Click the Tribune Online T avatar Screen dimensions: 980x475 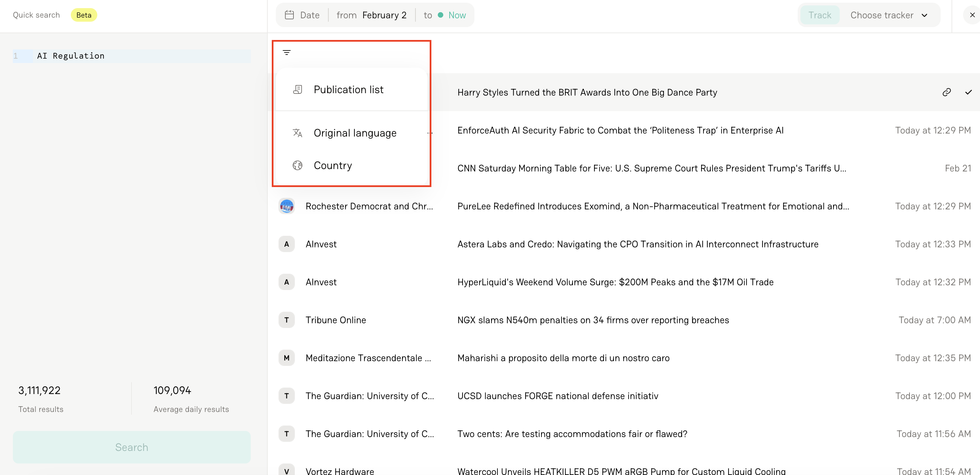pyautogui.click(x=286, y=320)
